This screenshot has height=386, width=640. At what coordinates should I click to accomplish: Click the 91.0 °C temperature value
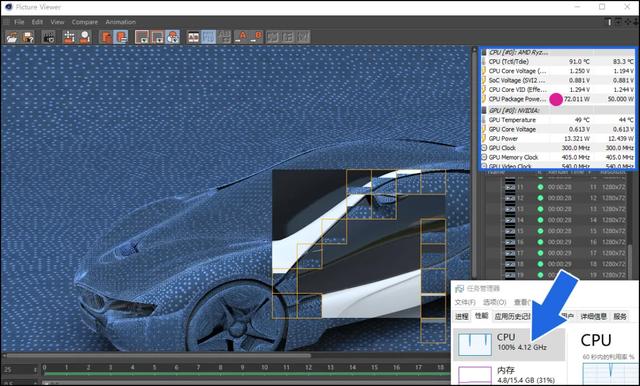pyautogui.click(x=579, y=62)
